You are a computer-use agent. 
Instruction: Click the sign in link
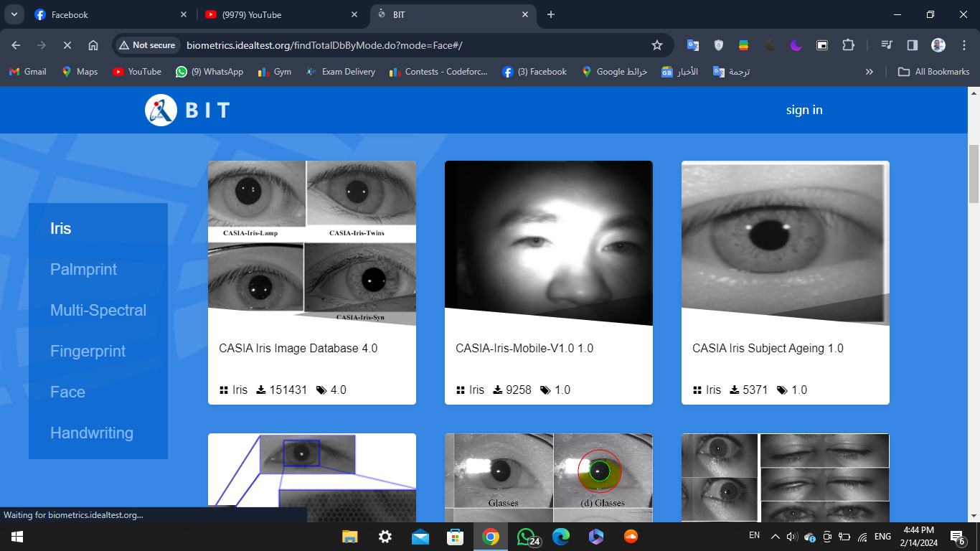click(804, 110)
